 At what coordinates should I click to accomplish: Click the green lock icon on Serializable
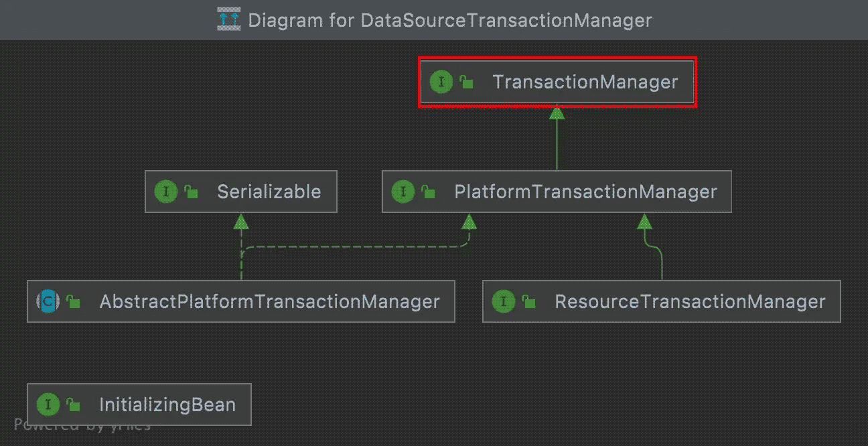pos(191,193)
